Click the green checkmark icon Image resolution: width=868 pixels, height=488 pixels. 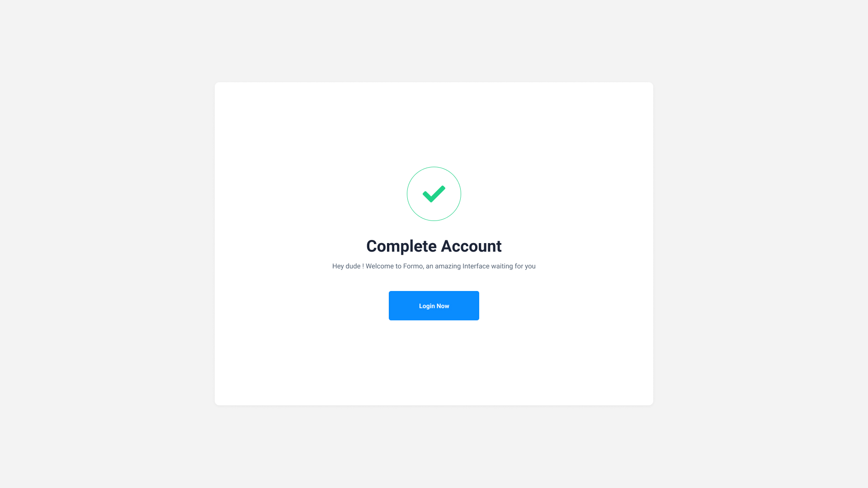click(x=434, y=194)
